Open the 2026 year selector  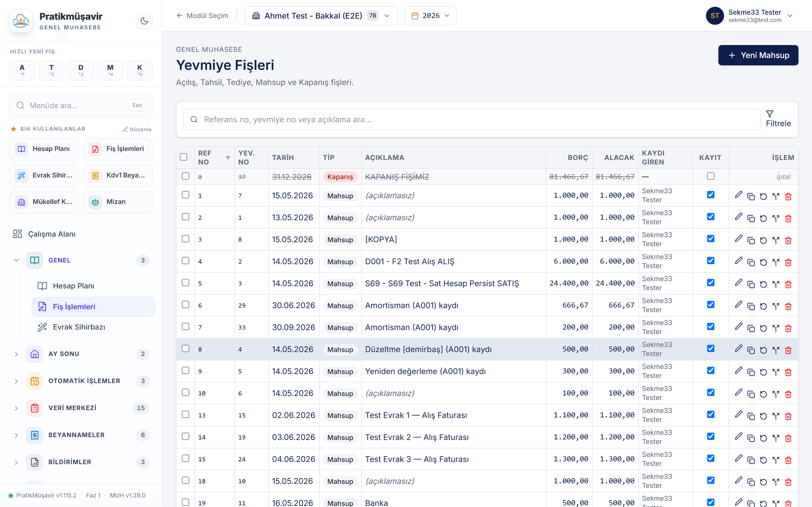pos(431,16)
